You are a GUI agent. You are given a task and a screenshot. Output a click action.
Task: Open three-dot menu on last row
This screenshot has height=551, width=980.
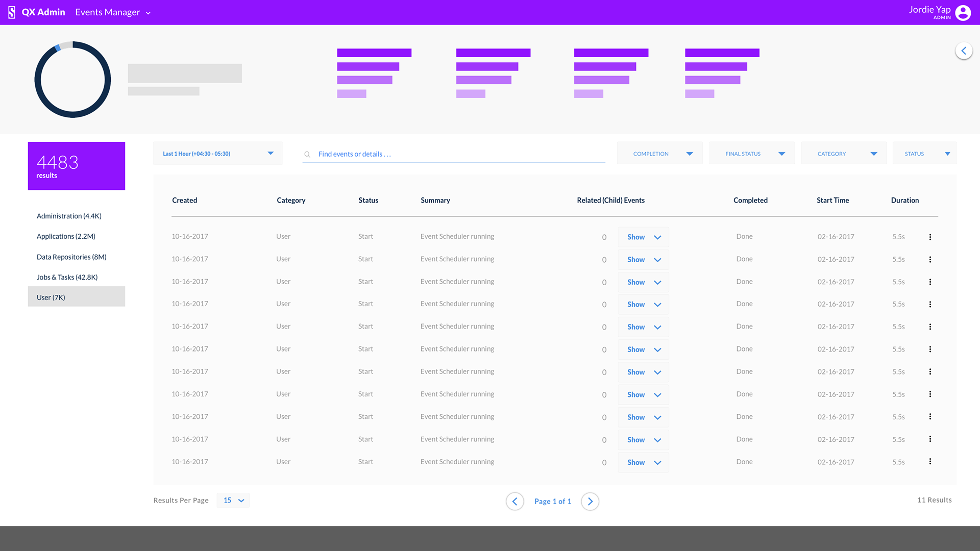coord(930,462)
